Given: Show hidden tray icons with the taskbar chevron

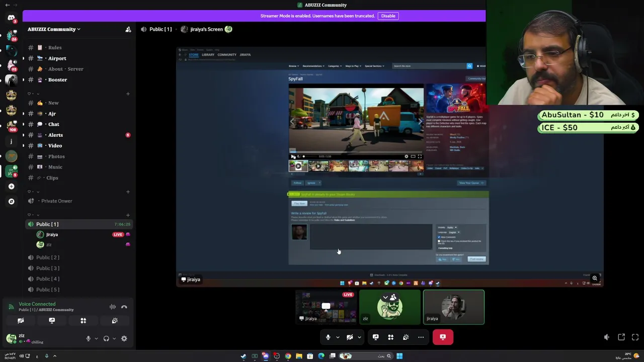Looking at the screenshot, I should tap(55, 356).
